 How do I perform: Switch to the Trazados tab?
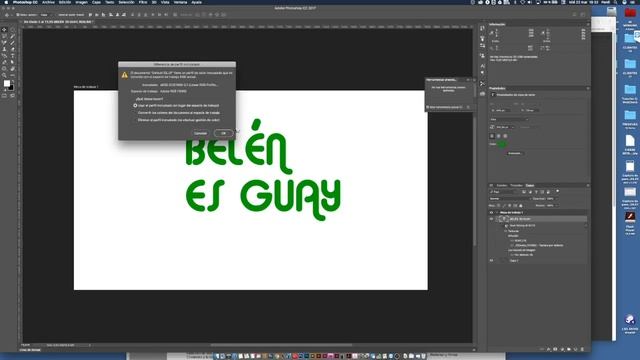pos(516,185)
